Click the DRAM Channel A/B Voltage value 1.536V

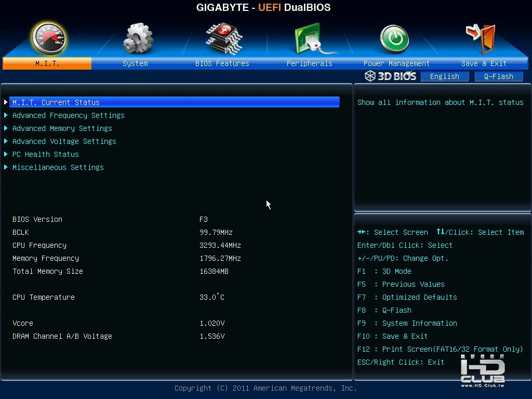click(x=212, y=336)
